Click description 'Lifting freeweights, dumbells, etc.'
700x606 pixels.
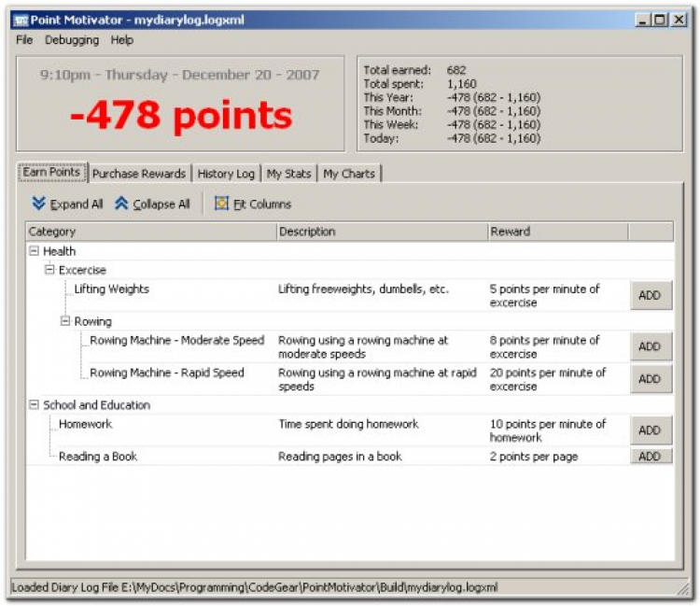(363, 289)
